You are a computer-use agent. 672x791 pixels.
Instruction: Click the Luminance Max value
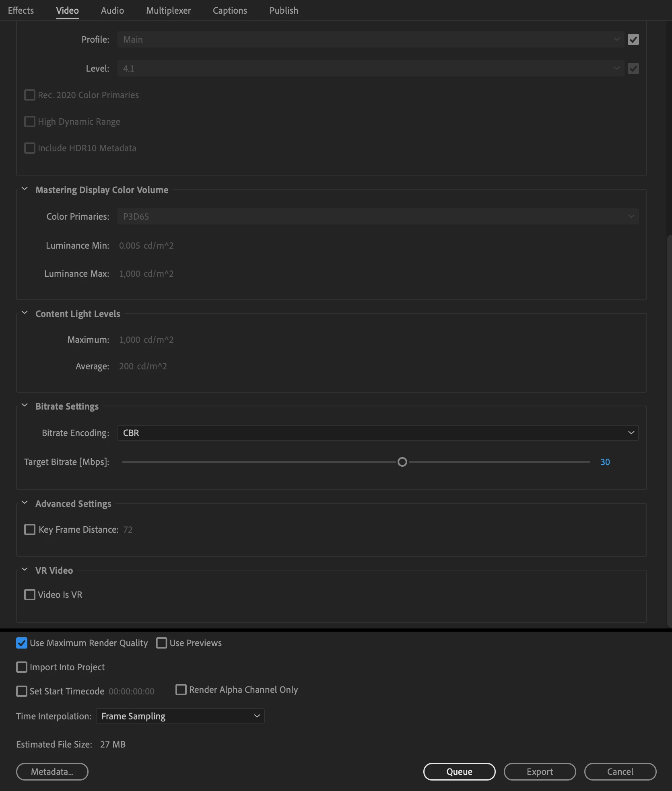click(146, 274)
